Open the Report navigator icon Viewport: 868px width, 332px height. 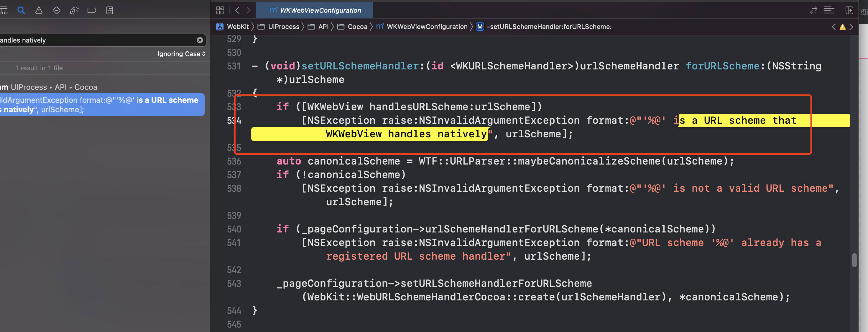click(x=109, y=10)
